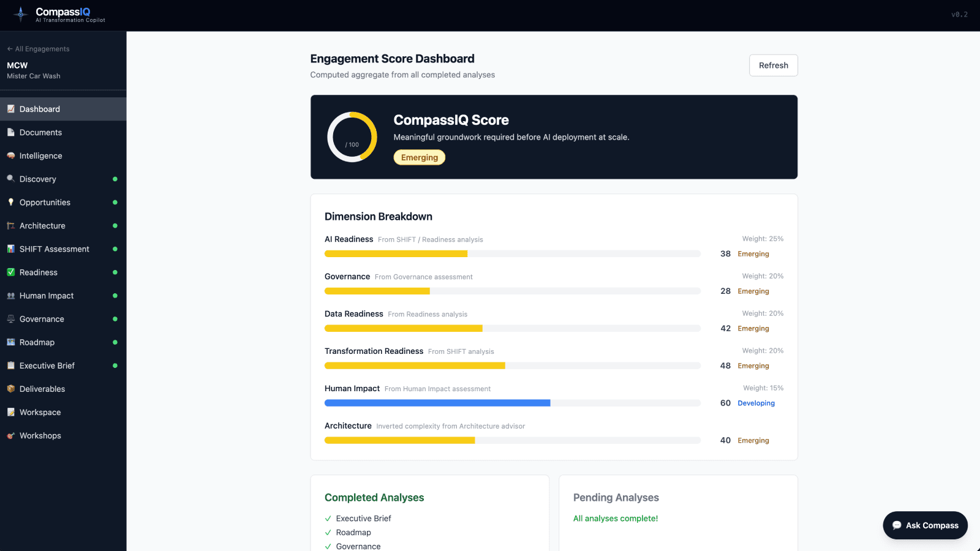Viewport: 980px width, 551px height.
Task: Click the score value 38
Action: click(x=725, y=253)
